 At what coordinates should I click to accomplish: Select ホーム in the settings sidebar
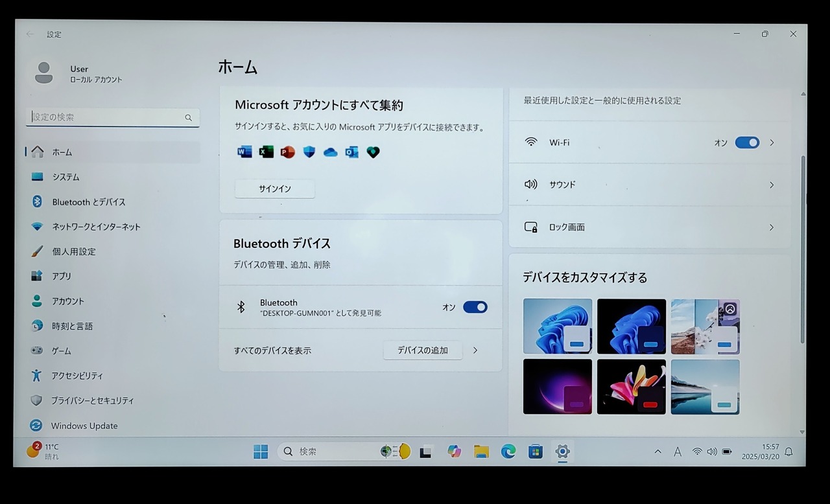pyautogui.click(x=113, y=152)
